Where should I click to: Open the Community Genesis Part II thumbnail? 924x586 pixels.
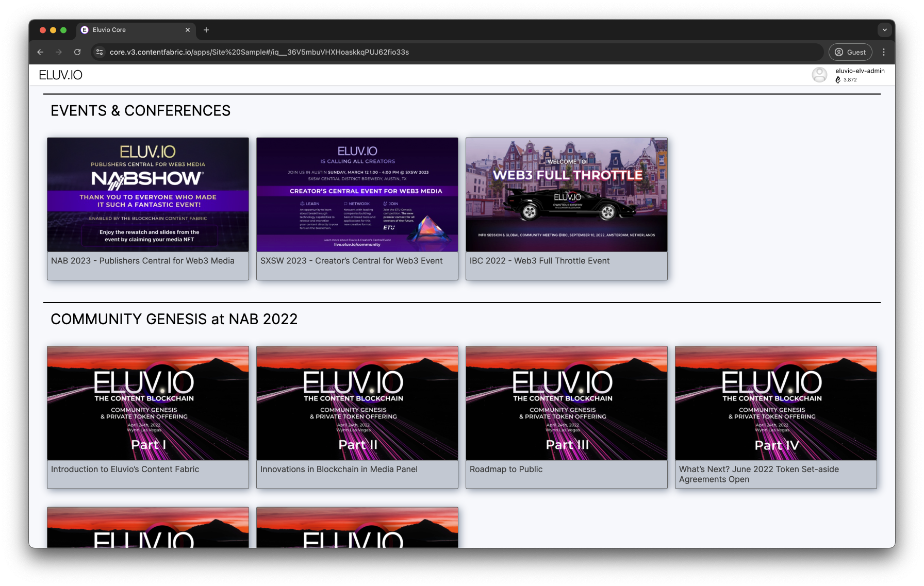point(357,403)
